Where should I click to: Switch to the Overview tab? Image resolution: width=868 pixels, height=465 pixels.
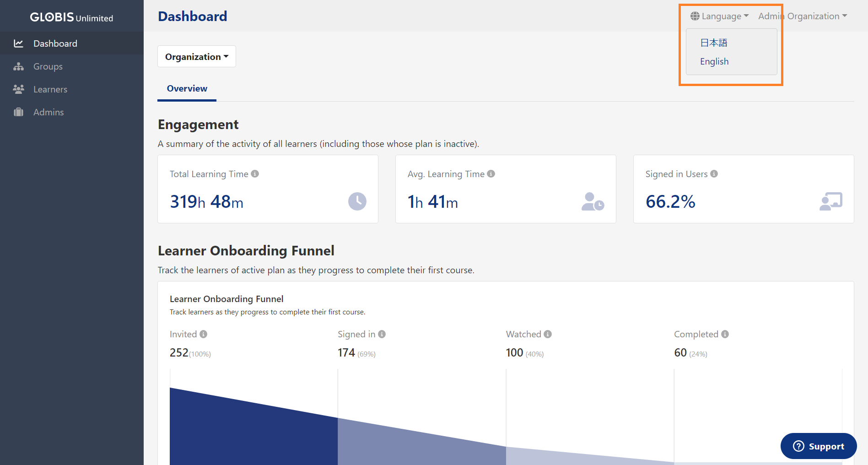(187, 88)
